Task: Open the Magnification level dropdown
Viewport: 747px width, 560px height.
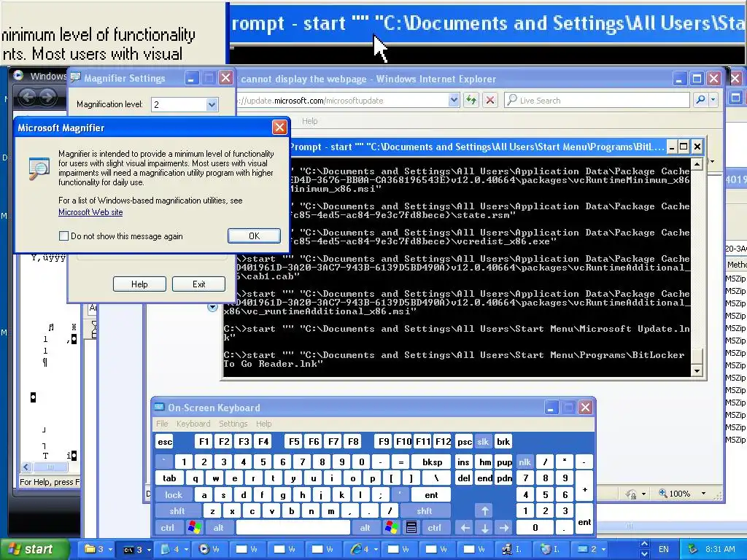Action: click(x=212, y=104)
